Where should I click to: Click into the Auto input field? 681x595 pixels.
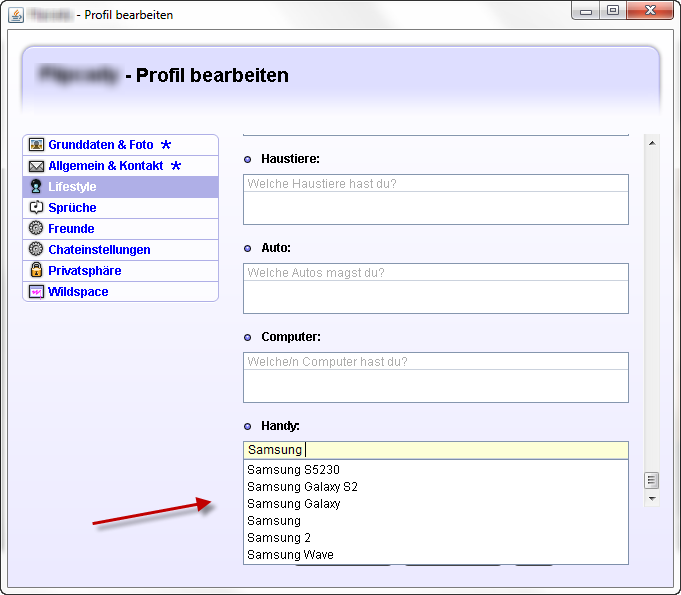pos(436,288)
